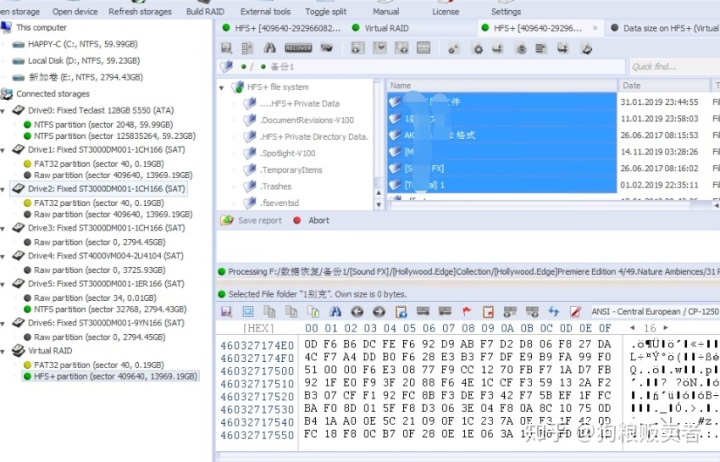
Task: Select the HAPPY-C (C:, NTFS, 59.99GB) volume
Action: (x=83, y=44)
